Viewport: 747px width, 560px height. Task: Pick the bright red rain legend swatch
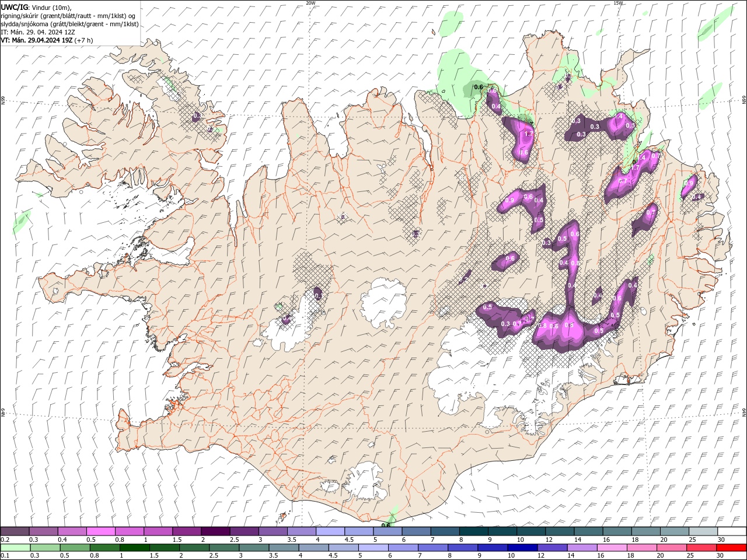[x=732, y=548]
